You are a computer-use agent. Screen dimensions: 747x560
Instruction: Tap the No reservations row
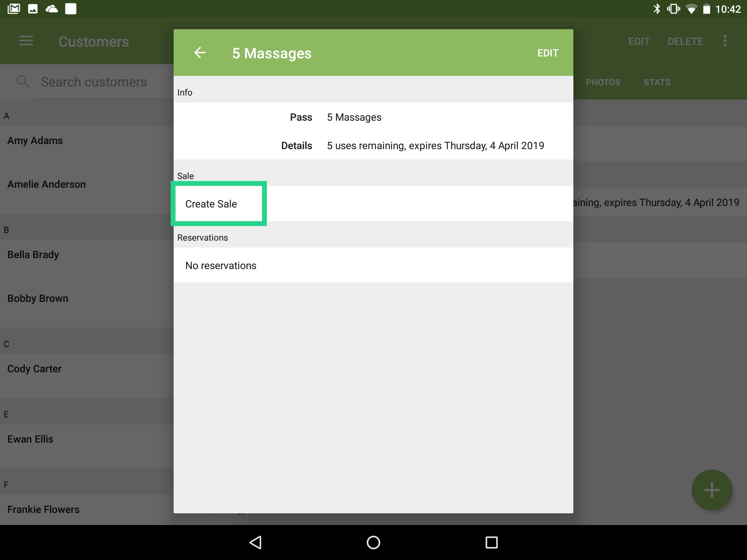[x=373, y=265]
